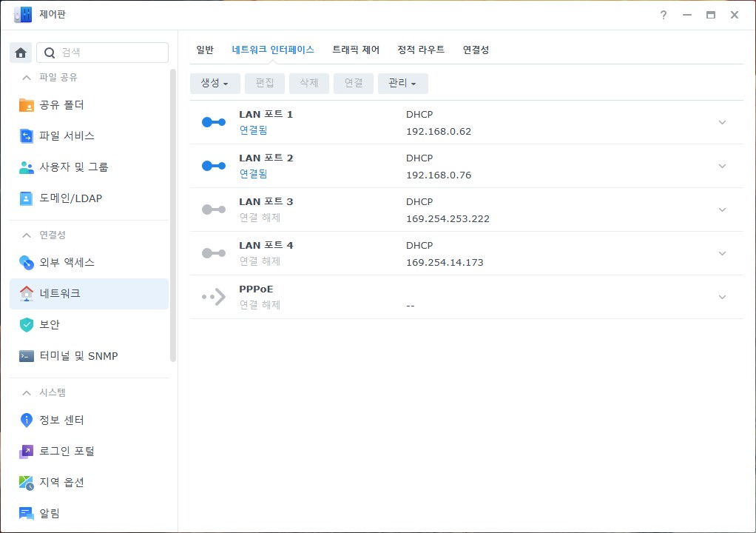The image size is (756, 533).
Task: Open the 사용자 및 그룹 icon
Action: (x=26, y=167)
